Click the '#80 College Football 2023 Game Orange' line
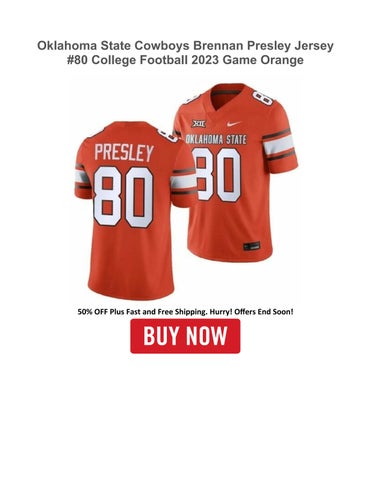This screenshot has height=480, width=371. point(185,60)
